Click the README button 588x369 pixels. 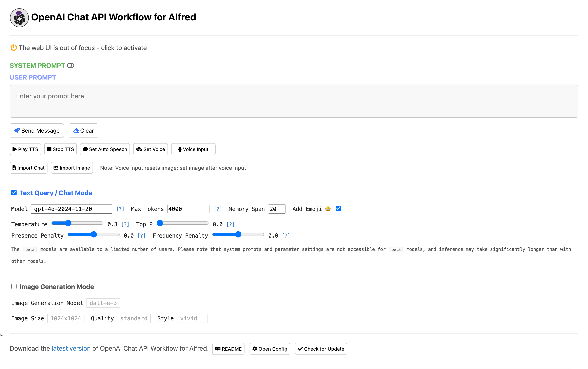(229, 349)
